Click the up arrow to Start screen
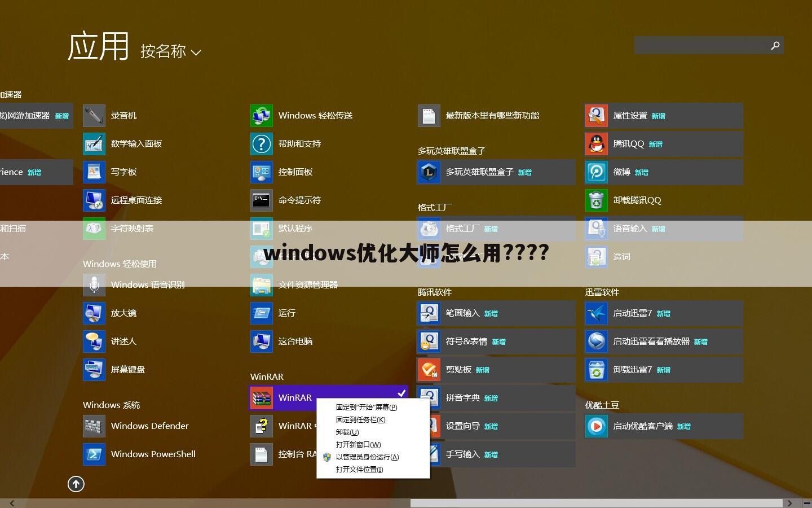Image resolution: width=812 pixels, height=508 pixels. [76, 484]
